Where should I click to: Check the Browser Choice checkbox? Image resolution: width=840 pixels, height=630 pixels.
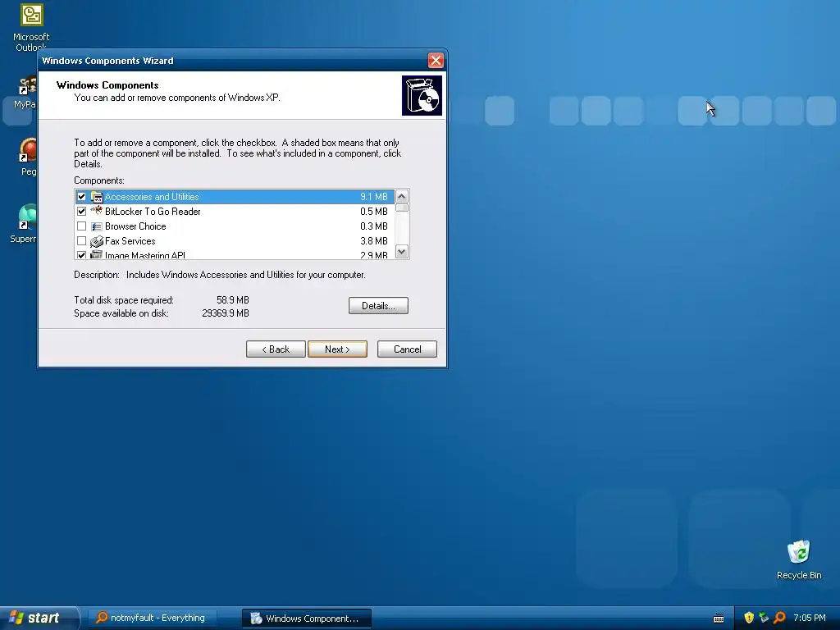81,226
